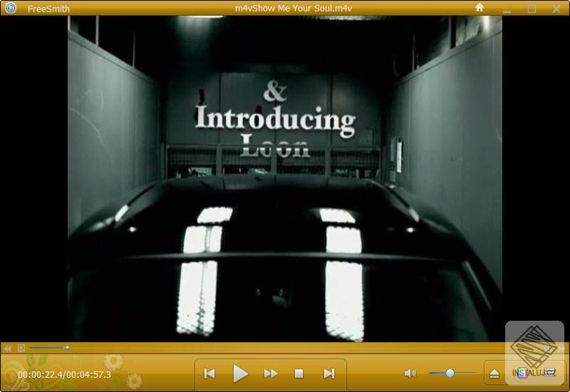Viewport: 570px width, 392px height.
Task: Click the FreeSmith title text
Action: (x=48, y=9)
